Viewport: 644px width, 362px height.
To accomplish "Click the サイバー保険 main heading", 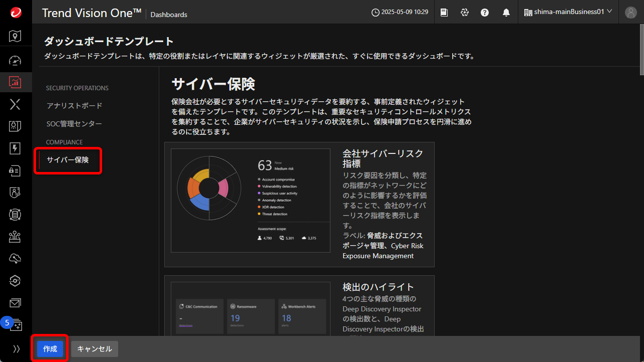I will [x=213, y=84].
